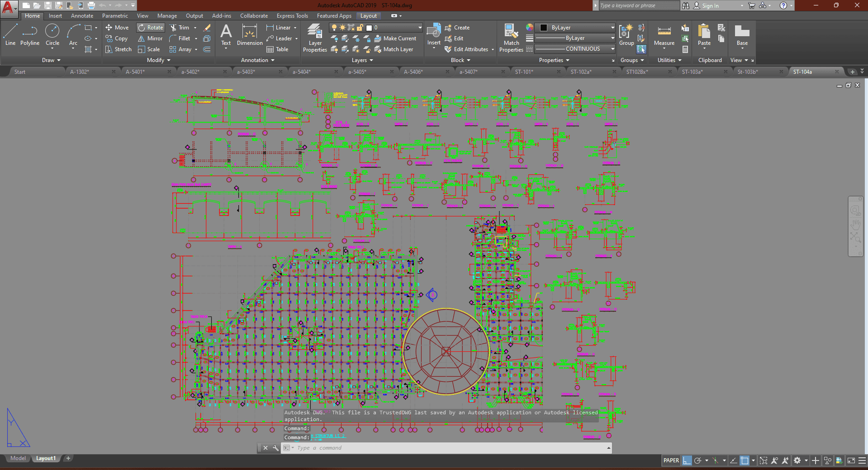Expand the Draw panel options

tap(51, 60)
